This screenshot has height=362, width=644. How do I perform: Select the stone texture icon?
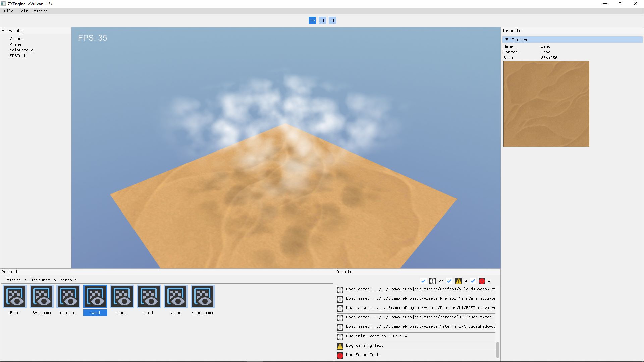176,296
